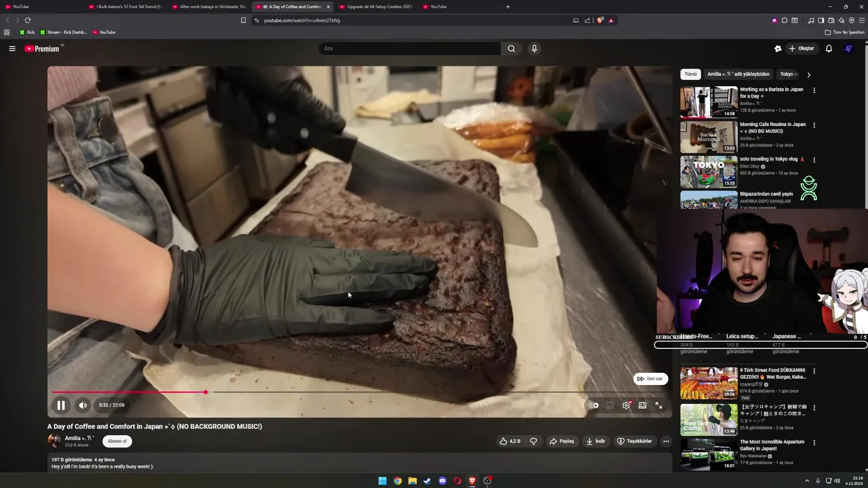
Task: Open Windows Start button on taskbar
Action: 382,481
